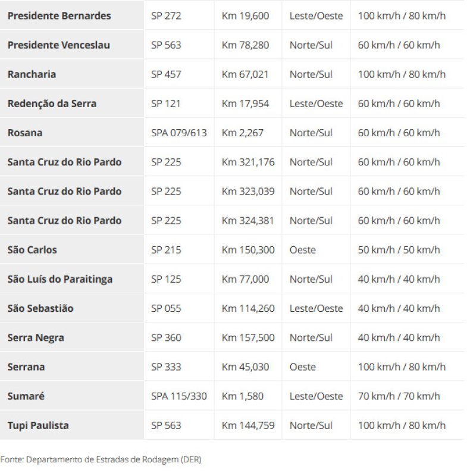Screen dimensions: 467x476
Task: Select the Serrana city cell
Action: 26,367
